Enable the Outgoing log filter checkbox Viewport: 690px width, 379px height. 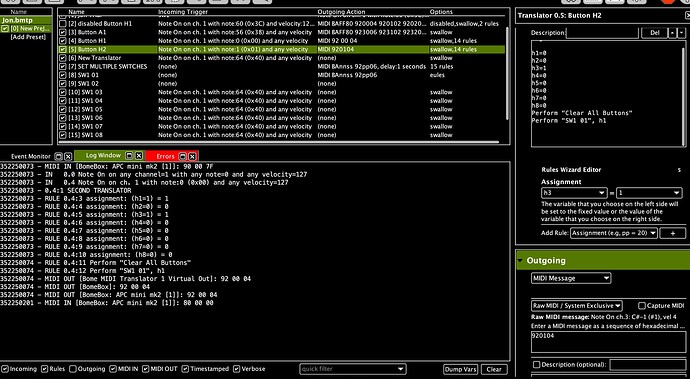73,369
